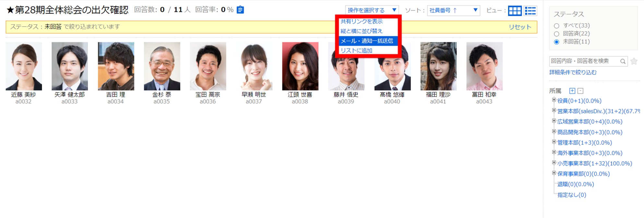Select the すべて(33) status radio button
Image resolution: width=644 pixels, height=218 pixels.
point(557,26)
